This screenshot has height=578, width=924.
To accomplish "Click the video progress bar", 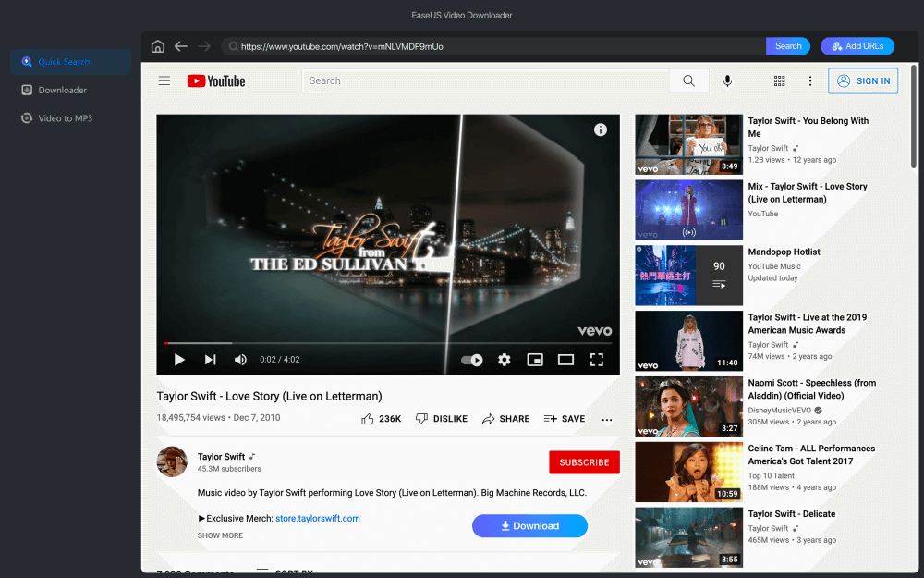I will tap(388, 343).
